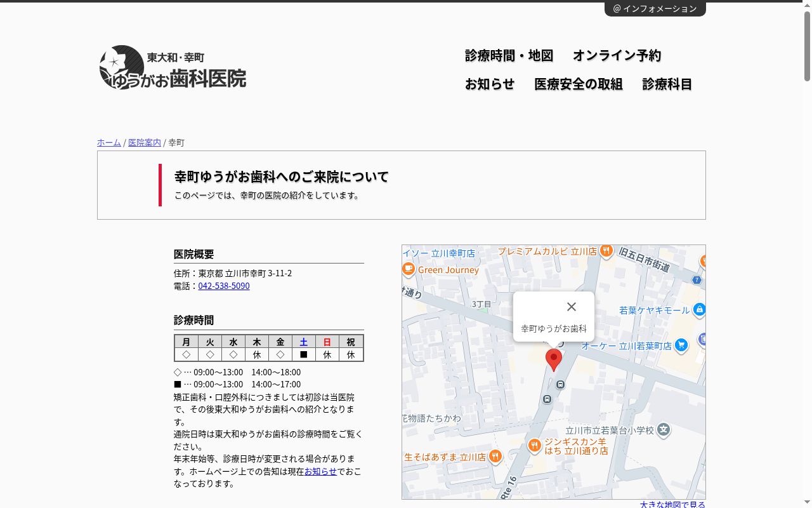This screenshot has width=812, height=508.
Task: Go to 医院案内 breadcrumb link
Action: (145, 142)
